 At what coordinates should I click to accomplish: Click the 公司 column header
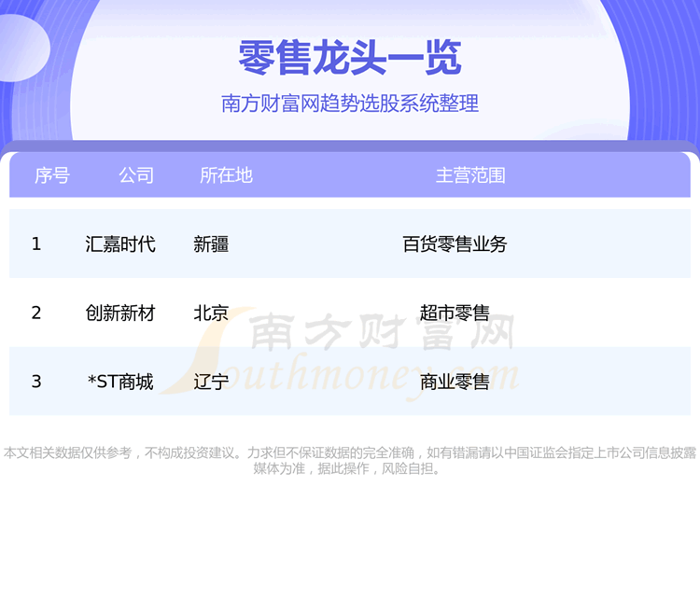point(136,175)
